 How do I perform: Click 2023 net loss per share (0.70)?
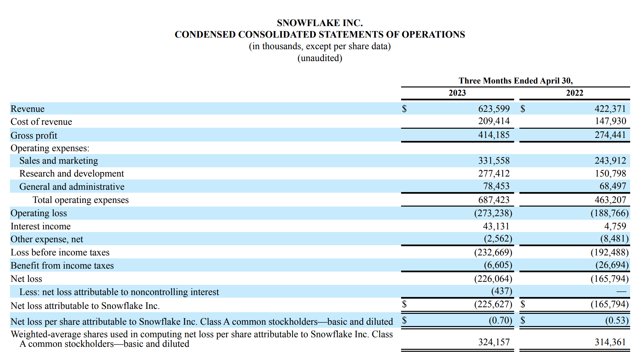[x=500, y=320]
